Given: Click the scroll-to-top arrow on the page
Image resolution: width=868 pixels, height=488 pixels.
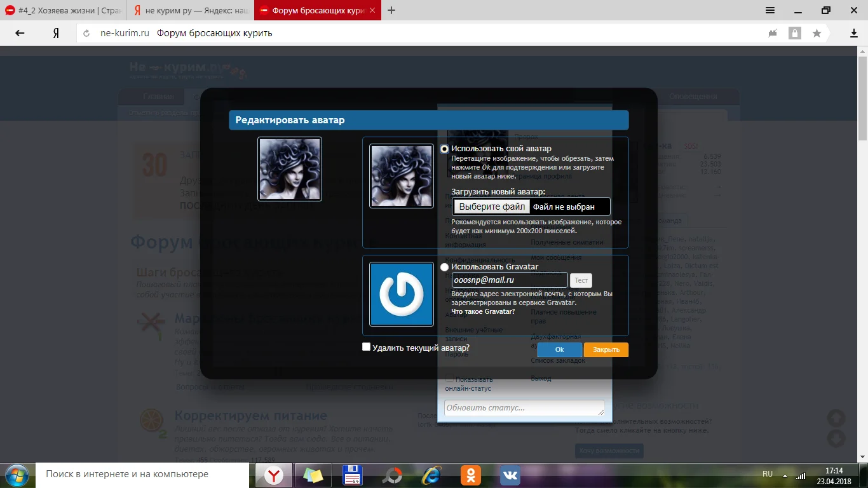Looking at the screenshot, I should tap(836, 418).
